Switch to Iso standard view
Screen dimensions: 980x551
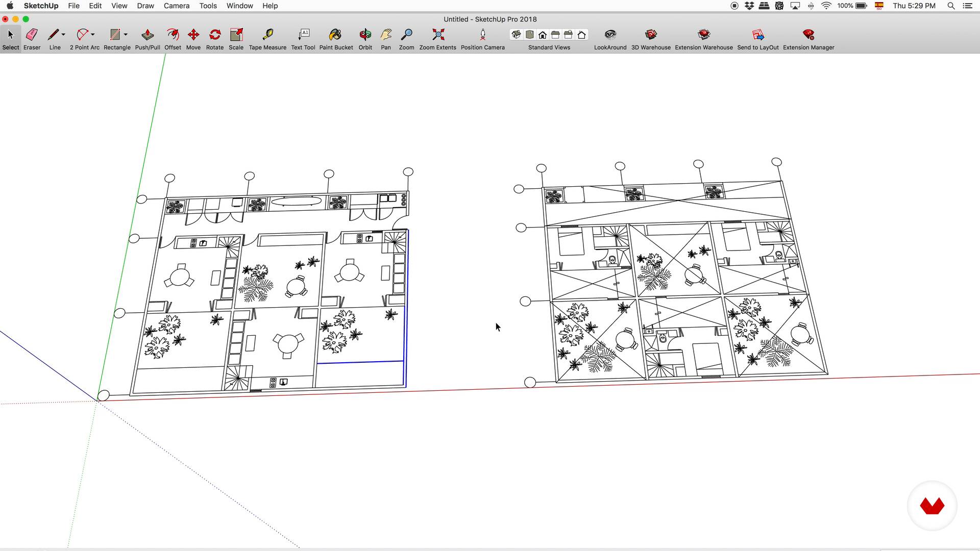point(517,35)
